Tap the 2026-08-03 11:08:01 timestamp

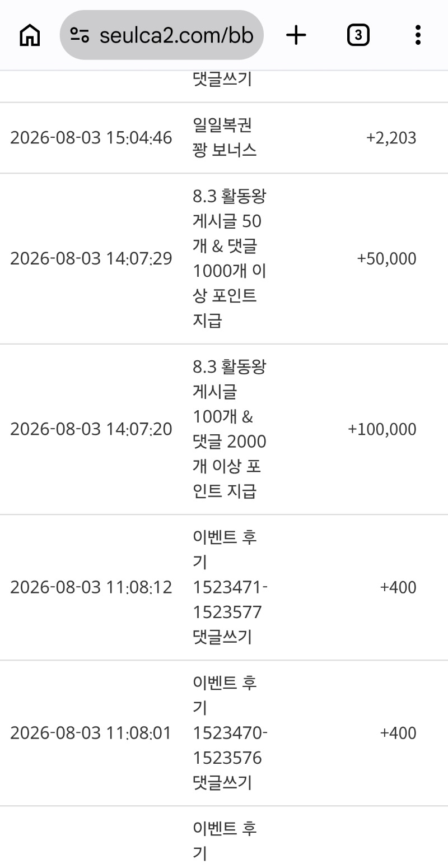(x=91, y=733)
